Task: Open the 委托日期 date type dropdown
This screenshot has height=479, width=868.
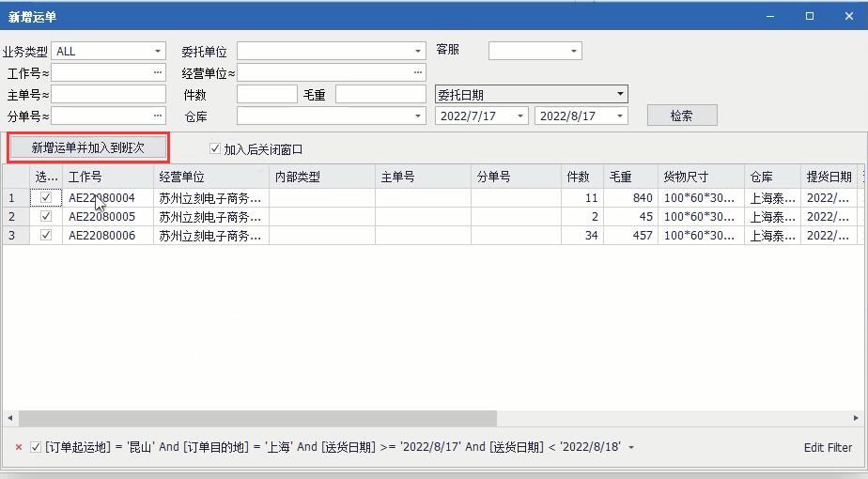Action: pyautogui.click(x=620, y=95)
